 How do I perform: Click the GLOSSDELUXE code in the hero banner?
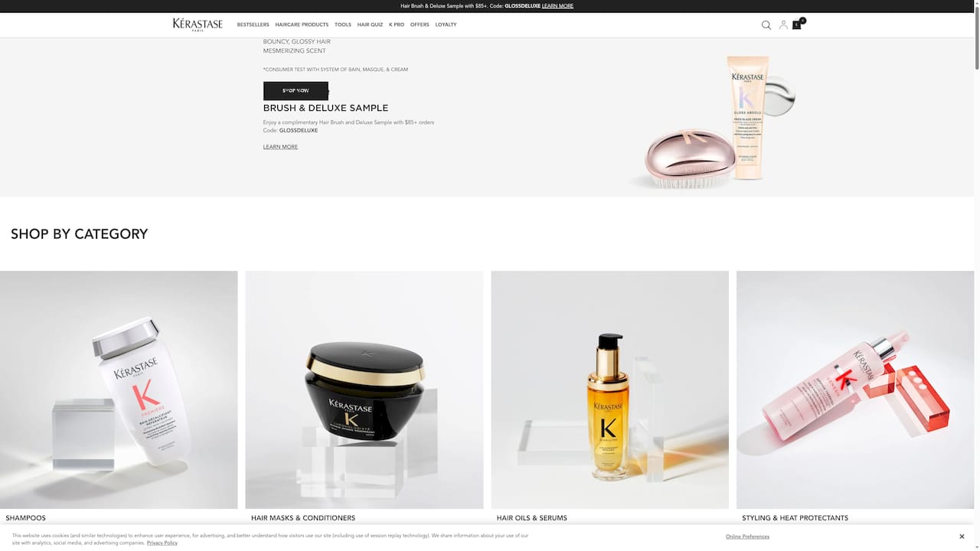[299, 131]
